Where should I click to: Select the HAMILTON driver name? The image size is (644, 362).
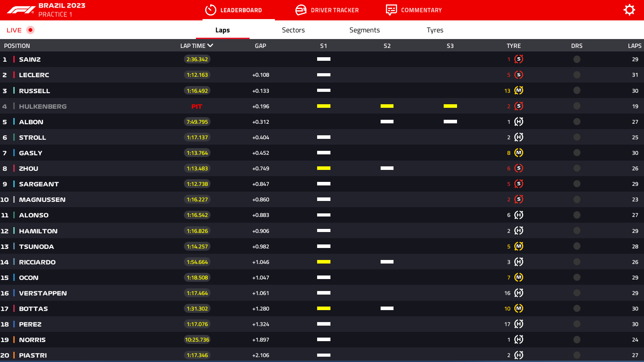(x=38, y=231)
